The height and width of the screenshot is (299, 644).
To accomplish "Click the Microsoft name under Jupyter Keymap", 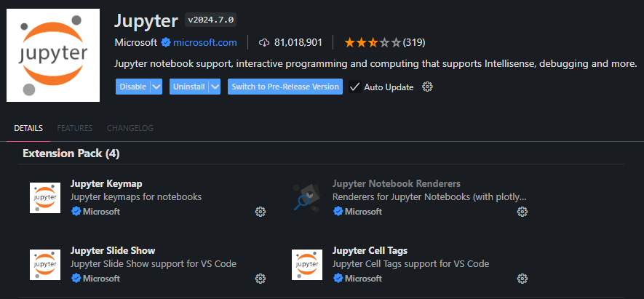I will tap(101, 212).
